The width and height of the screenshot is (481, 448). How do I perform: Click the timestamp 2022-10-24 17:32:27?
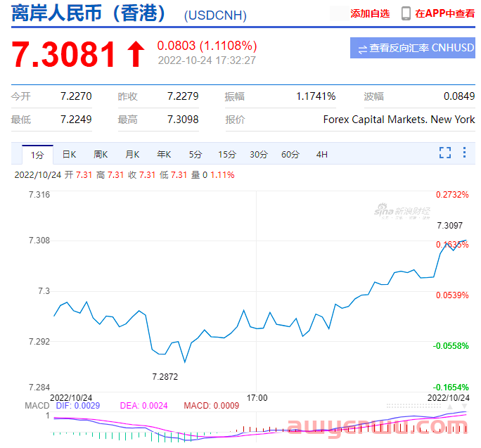click(x=207, y=60)
